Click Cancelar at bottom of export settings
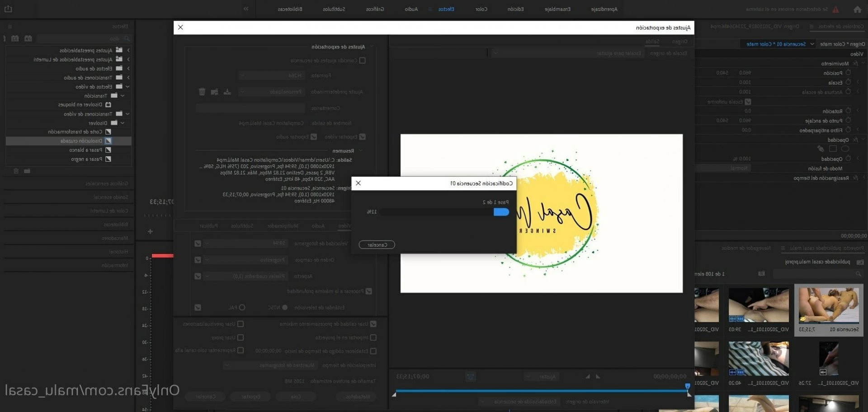The width and height of the screenshot is (868, 412). (205, 397)
